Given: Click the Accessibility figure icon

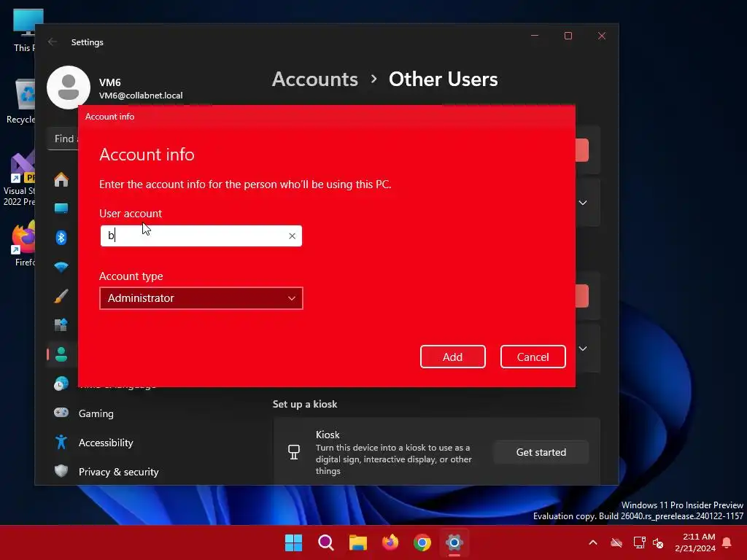Looking at the screenshot, I should (61, 442).
